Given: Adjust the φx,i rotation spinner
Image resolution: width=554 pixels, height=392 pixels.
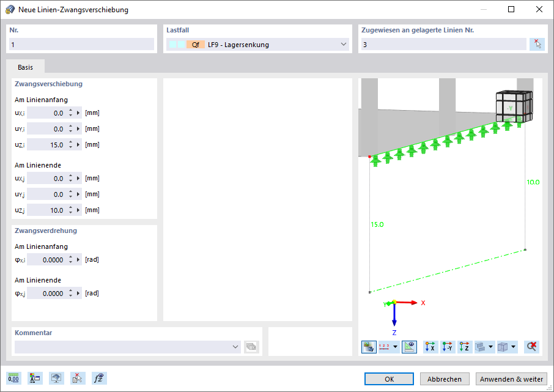Looking at the screenshot, I should click(71, 259).
